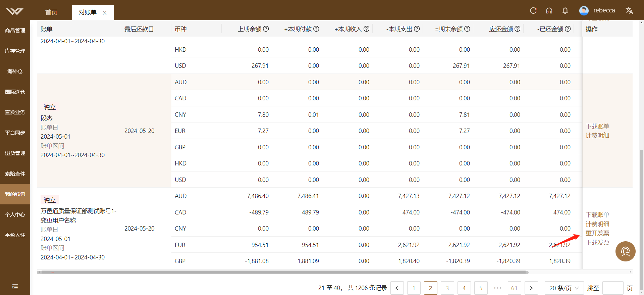Go to next page arrow
644x295 pixels.
coord(531,288)
